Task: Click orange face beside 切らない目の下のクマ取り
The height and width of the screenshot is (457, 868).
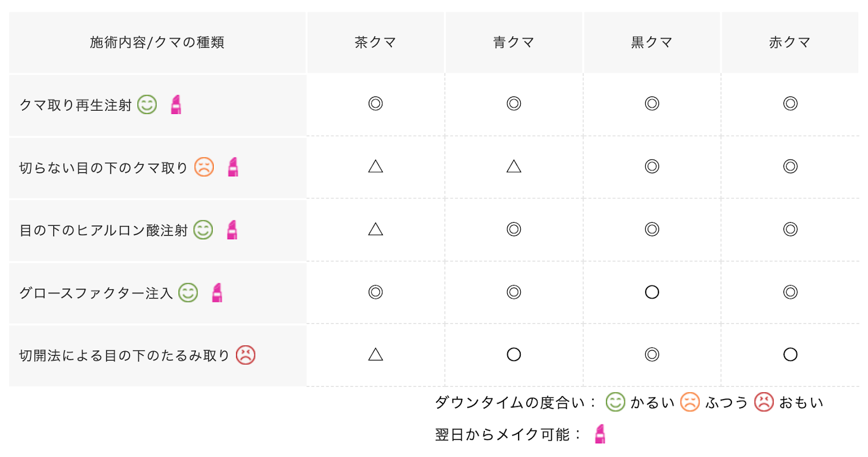Action: pos(204,167)
